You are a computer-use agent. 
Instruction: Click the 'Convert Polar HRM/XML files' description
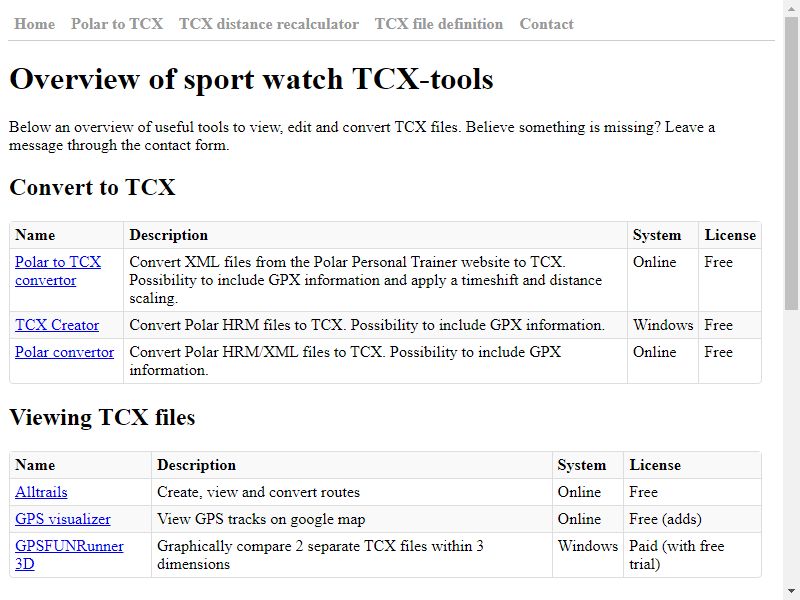point(345,361)
